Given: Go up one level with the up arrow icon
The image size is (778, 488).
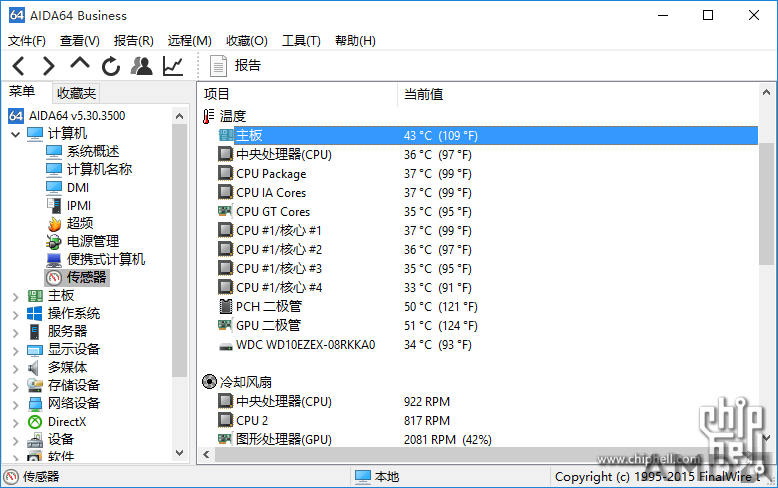Looking at the screenshot, I should click(80, 63).
